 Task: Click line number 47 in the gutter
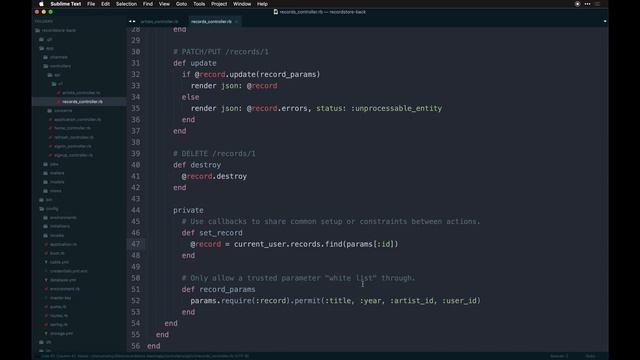coord(136,244)
